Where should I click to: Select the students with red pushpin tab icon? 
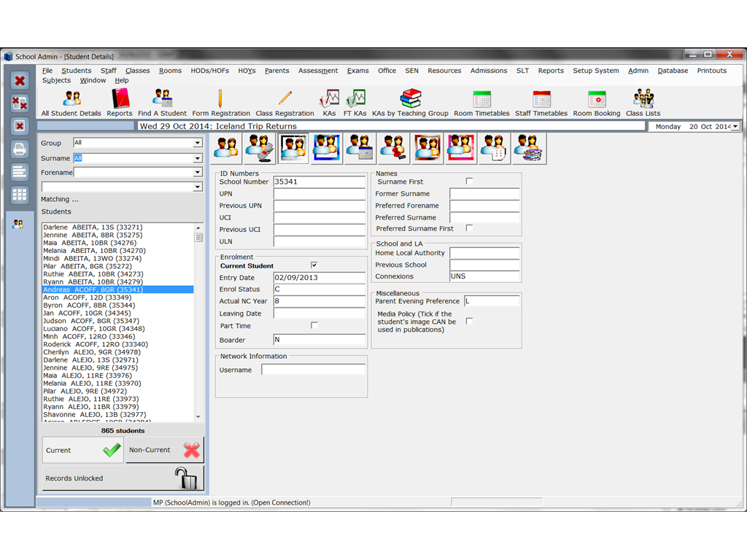[x=393, y=149]
